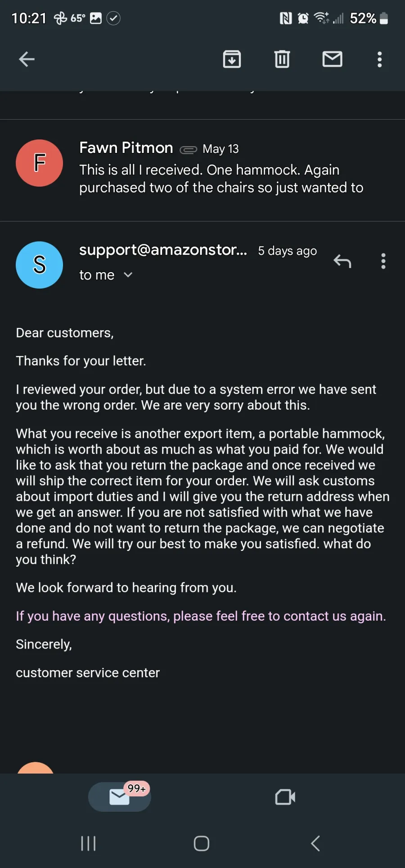Tap the Android home button
The width and height of the screenshot is (405, 868).
[202, 843]
